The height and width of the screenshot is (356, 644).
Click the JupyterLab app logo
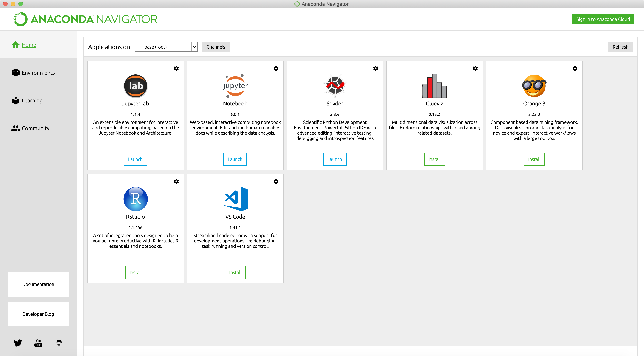pos(136,86)
